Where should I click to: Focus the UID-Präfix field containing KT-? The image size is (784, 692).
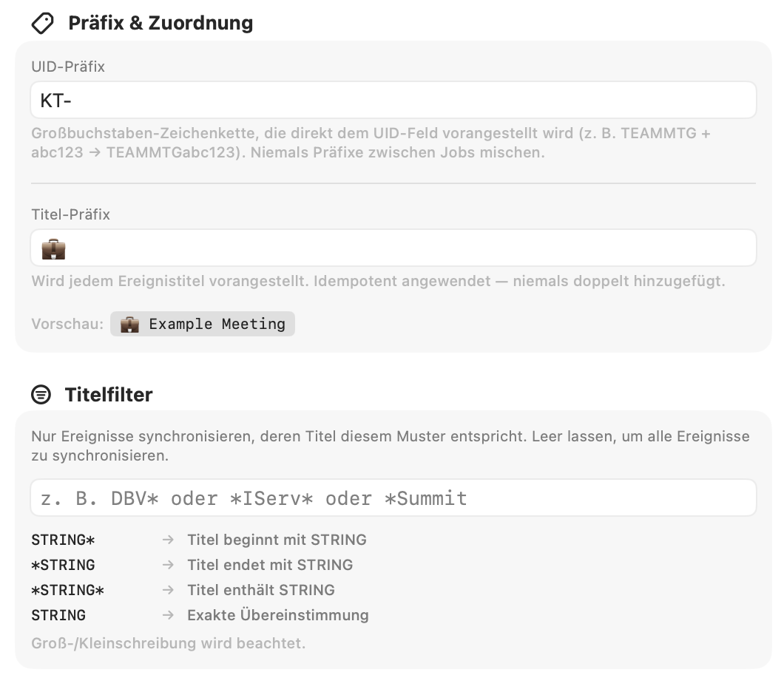(x=393, y=101)
